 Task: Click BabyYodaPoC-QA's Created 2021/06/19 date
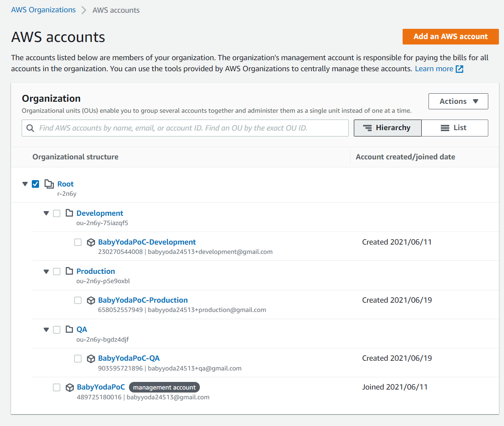tap(397, 358)
